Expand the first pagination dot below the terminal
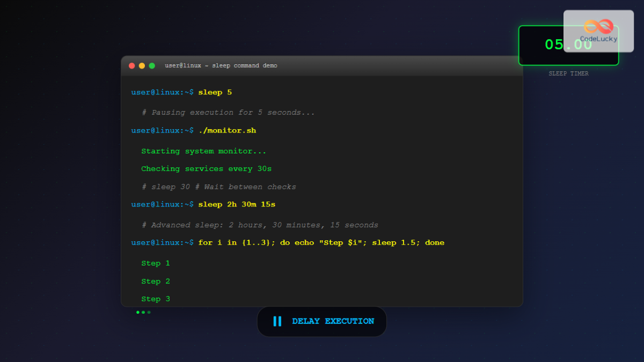This screenshot has height=362, width=644. coord(137,312)
